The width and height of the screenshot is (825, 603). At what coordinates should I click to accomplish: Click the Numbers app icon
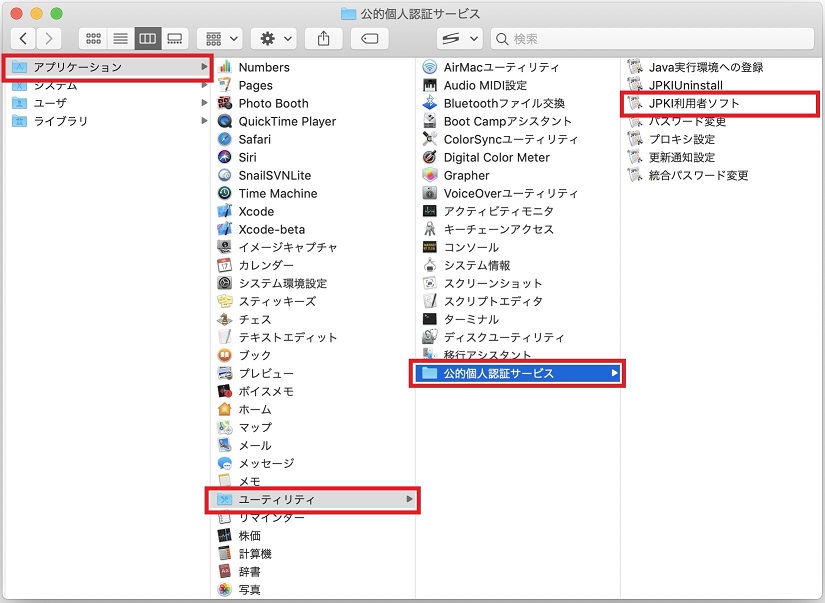(x=225, y=67)
